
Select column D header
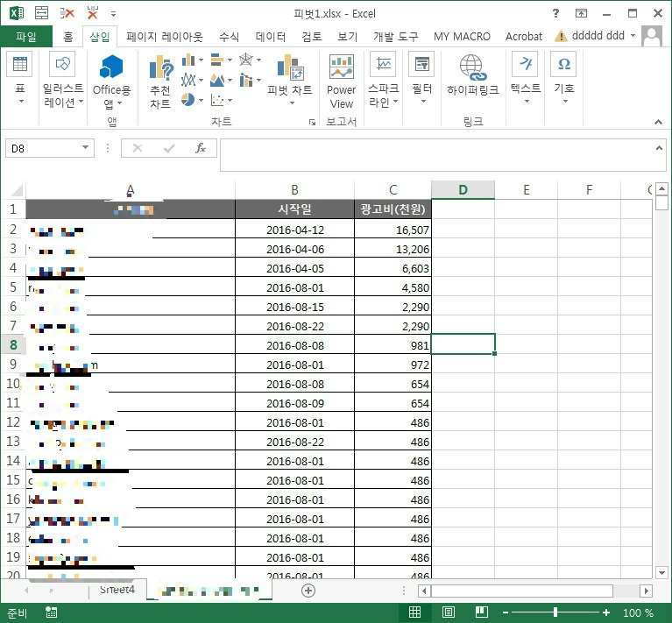(x=463, y=189)
